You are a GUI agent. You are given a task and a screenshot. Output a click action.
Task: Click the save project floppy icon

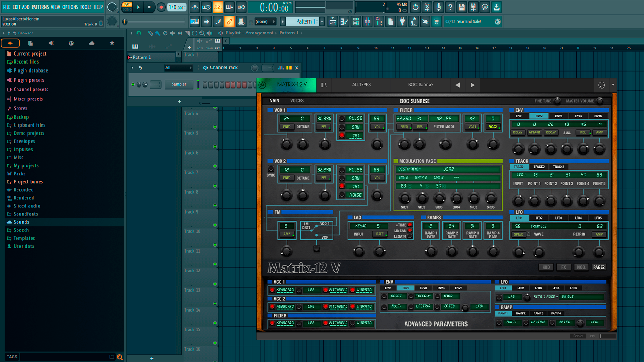click(462, 7)
